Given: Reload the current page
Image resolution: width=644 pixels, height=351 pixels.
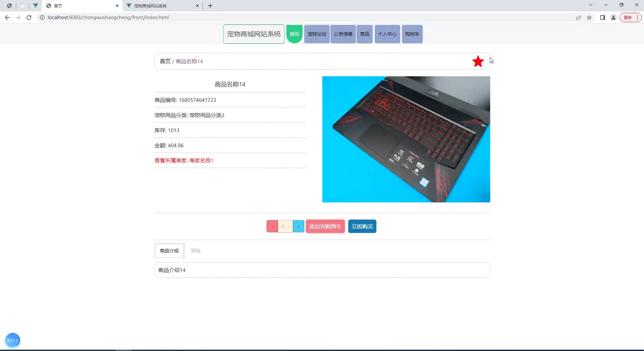Looking at the screenshot, I should coord(29,17).
